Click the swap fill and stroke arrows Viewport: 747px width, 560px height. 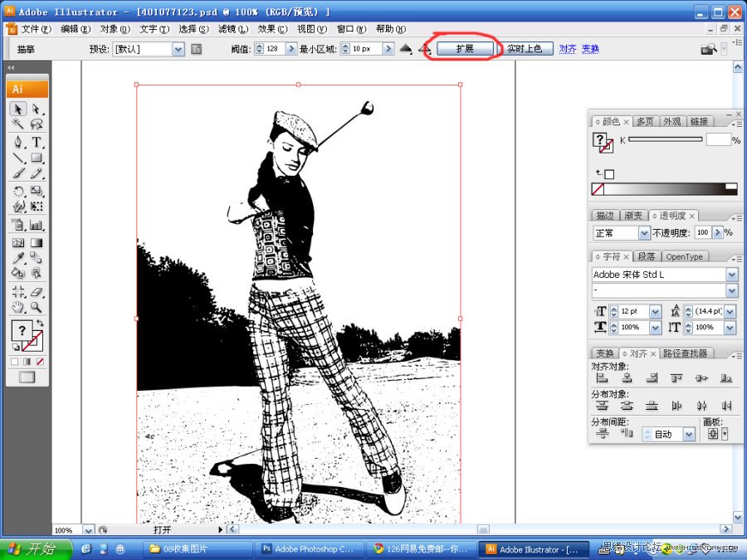tap(39, 324)
